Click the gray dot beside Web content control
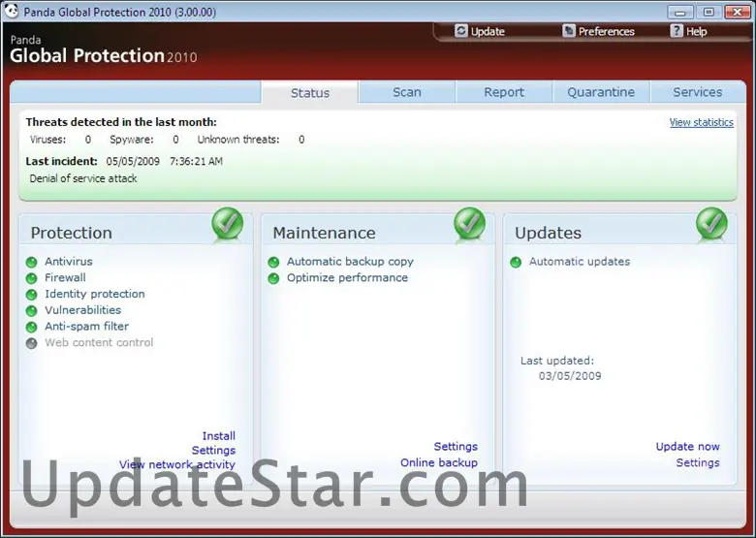Image resolution: width=756 pixels, height=538 pixels. pos(31,343)
